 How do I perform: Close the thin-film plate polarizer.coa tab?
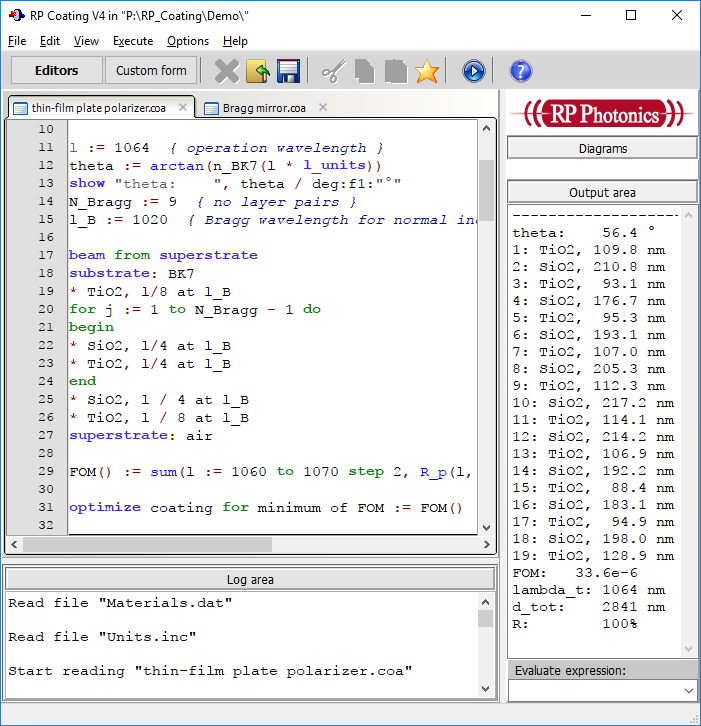point(183,107)
